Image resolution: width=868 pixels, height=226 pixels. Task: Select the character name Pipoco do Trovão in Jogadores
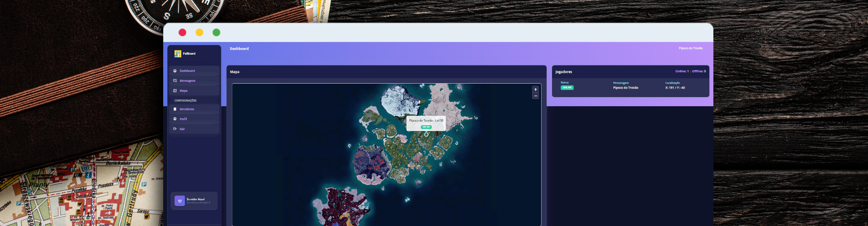[x=626, y=88]
